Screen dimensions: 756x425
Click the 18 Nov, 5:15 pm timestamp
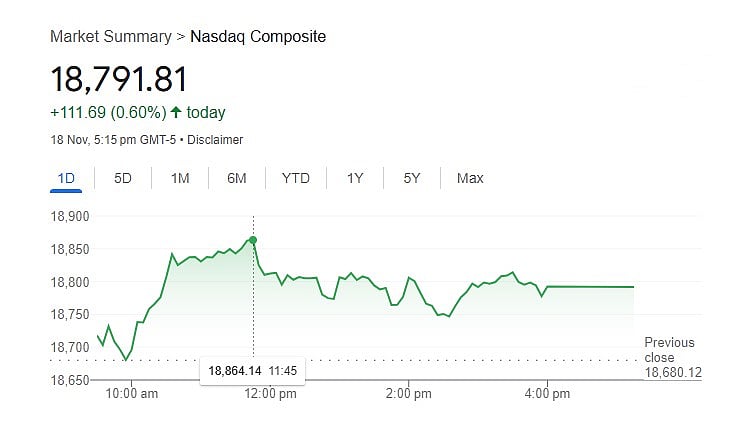pos(112,140)
